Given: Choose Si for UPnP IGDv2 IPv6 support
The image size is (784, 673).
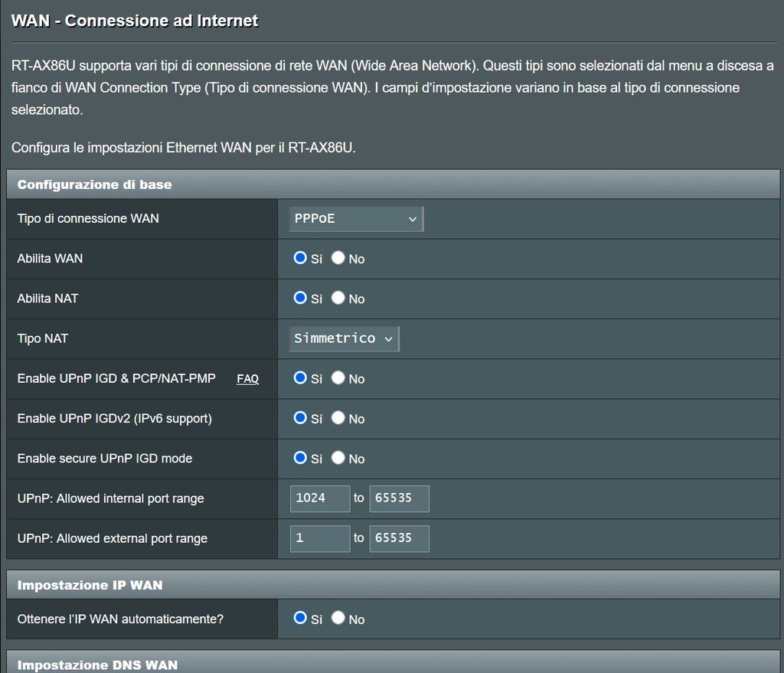Looking at the screenshot, I should pos(300,418).
